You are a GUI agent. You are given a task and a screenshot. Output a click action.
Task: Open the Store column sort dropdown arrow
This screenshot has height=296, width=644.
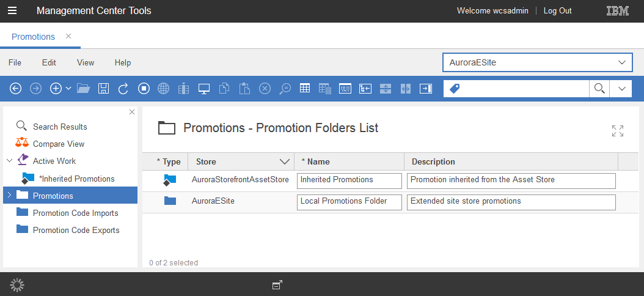285,161
